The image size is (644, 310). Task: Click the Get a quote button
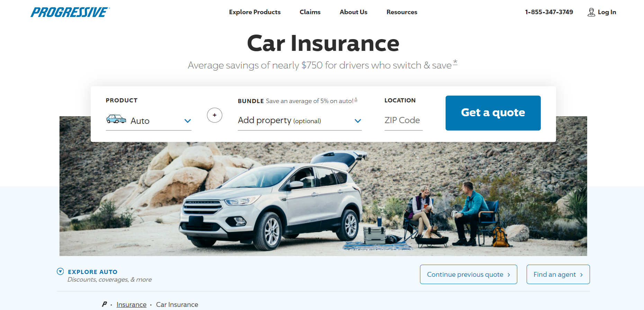click(x=493, y=113)
